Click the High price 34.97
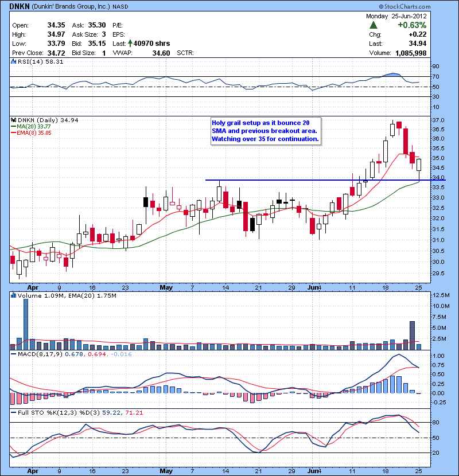The width and height of the screenshot is (459, 476). click(x=56, y=34)
